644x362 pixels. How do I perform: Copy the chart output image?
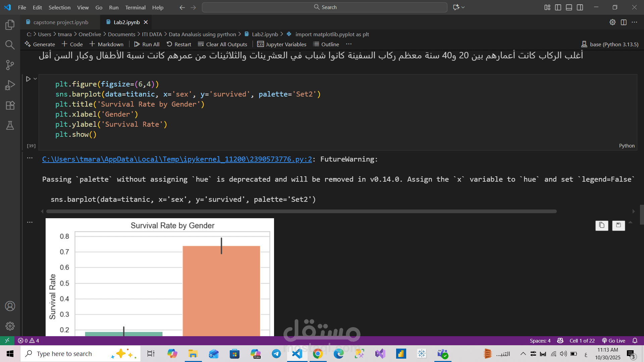[602, 225]
